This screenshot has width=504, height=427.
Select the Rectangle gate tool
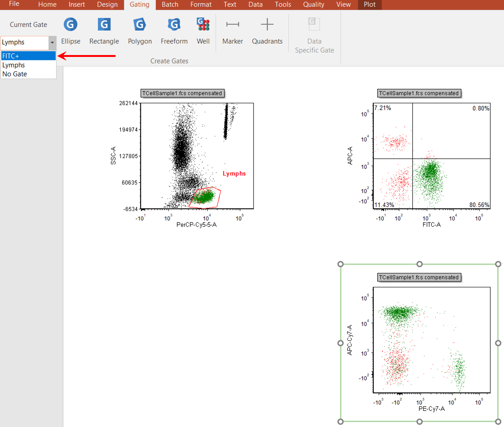coord(104,31)
